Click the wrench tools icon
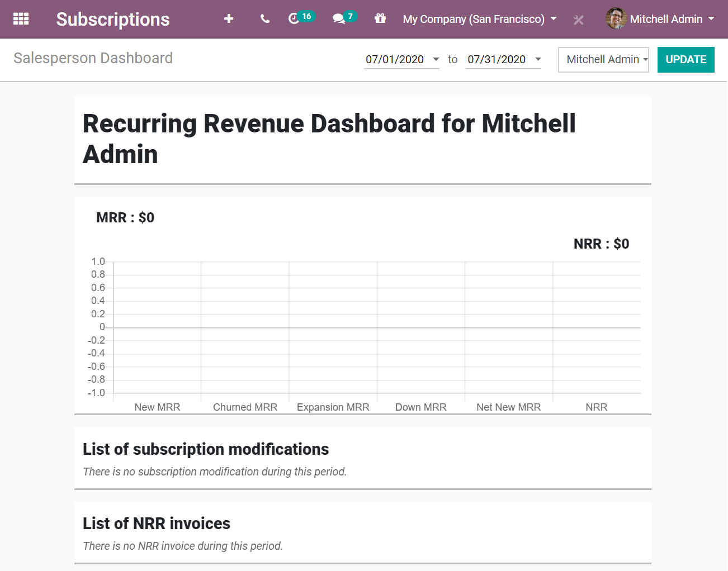The width and height of the screenshot is (728, 571). click(x=578, y=20)
